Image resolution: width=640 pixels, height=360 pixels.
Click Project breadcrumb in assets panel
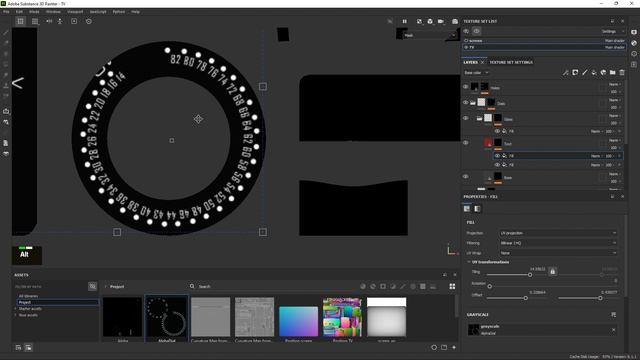point(117,287)
